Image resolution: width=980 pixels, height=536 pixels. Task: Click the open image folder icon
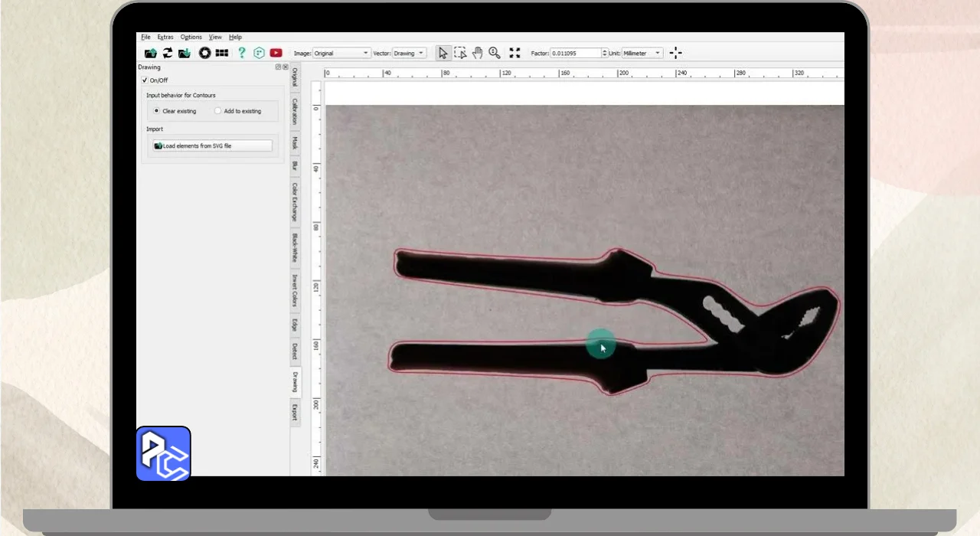pos(151,53)
